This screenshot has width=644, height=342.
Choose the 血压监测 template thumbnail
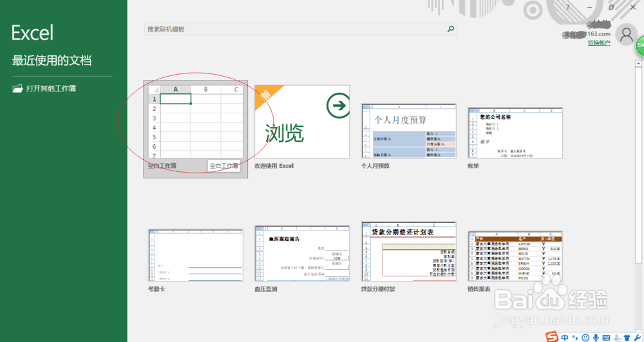(x=302, y=253)
